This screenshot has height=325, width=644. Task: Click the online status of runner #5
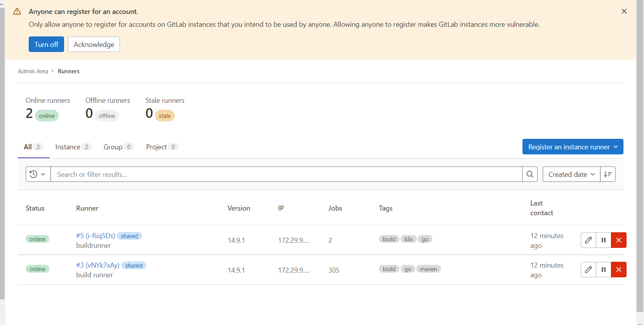coord(37,239)
